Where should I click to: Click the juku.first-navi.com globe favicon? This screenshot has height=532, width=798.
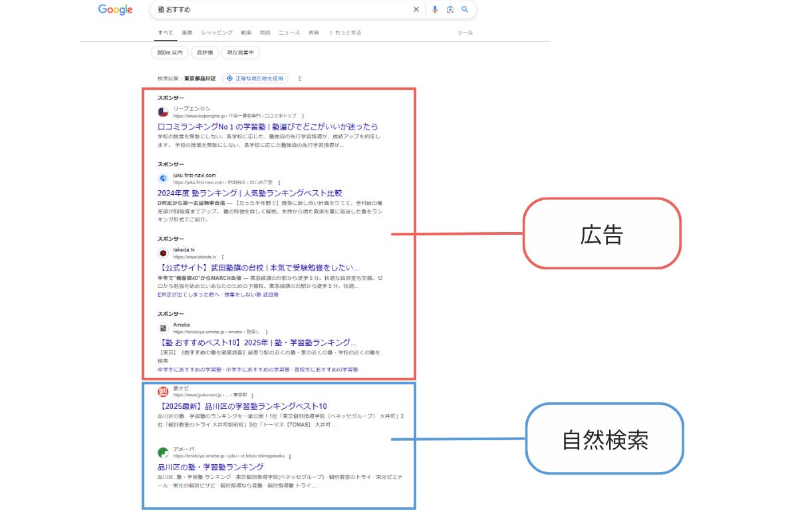(x=163, y=178)
